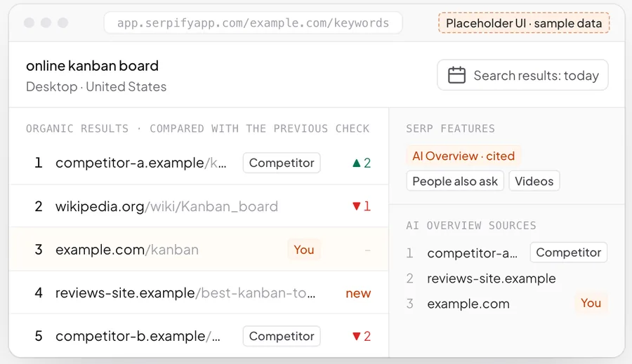Select the Videos SERP feature chip

[534, 181]
